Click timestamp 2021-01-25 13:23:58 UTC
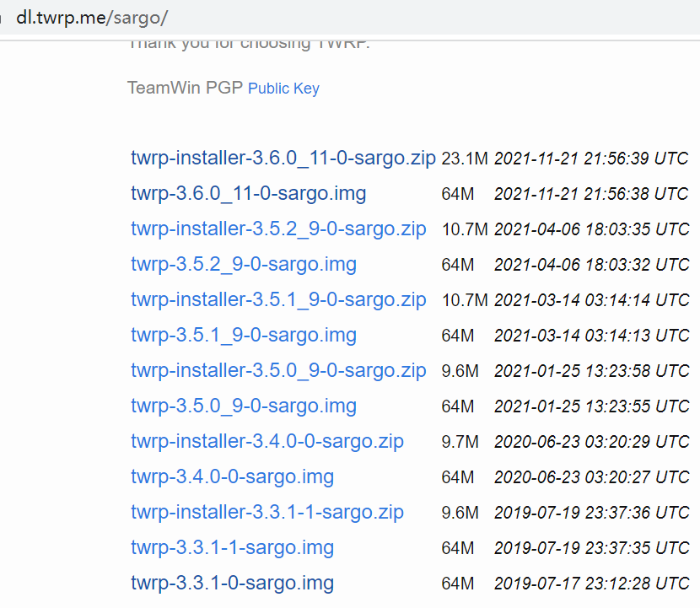 [x=591, y=371]
